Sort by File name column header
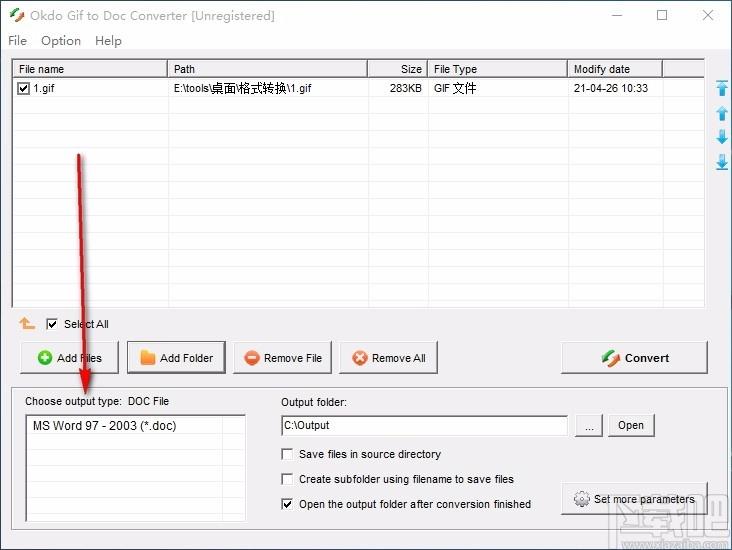The width and height of the screenshot is (732, 550). tap(90, 69)
